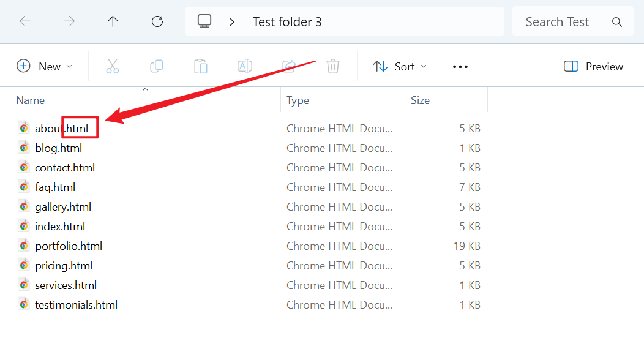Select the portfolio.html file
Image resolution: width=644 pixels, height=338 pixels.
coord(69,246)
